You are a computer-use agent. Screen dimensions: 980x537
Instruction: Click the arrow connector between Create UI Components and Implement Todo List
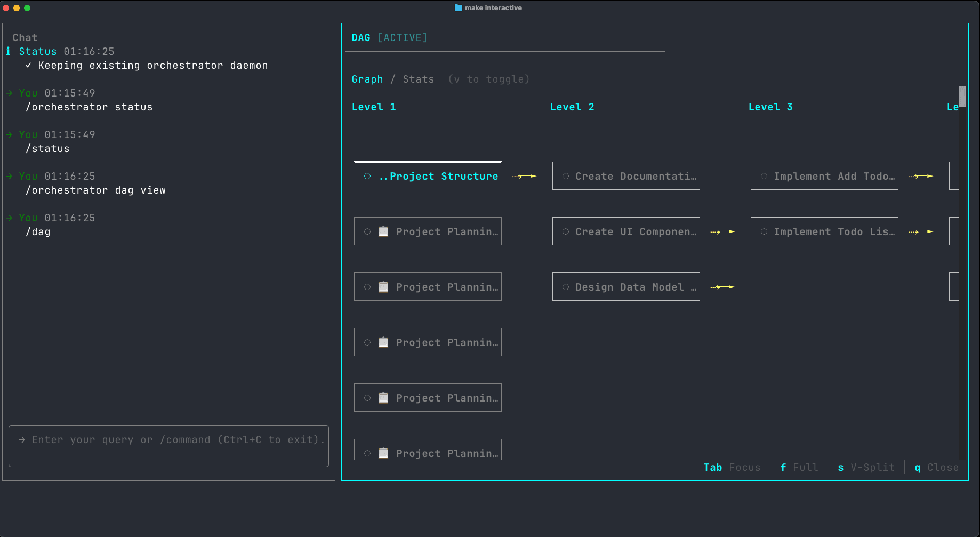click(x=722, y=231)
